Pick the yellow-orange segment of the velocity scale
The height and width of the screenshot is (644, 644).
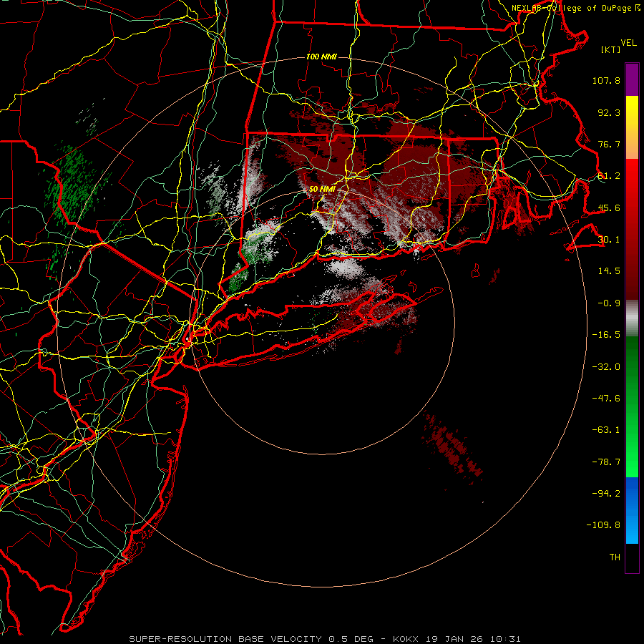coord(632,127)
